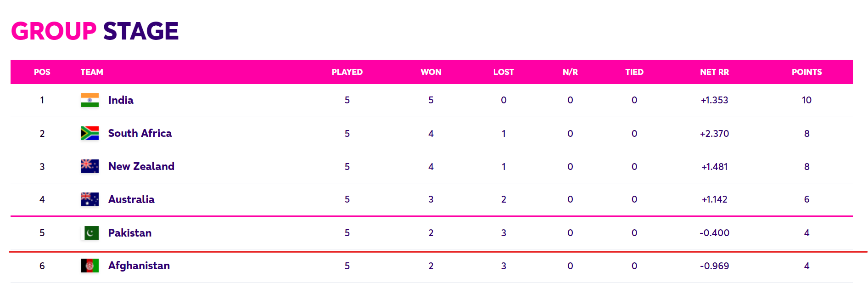The width and height of the screenshot is (868, 283).
Task: Click the GROUP STAGE heading
Action: pos(95,31)
